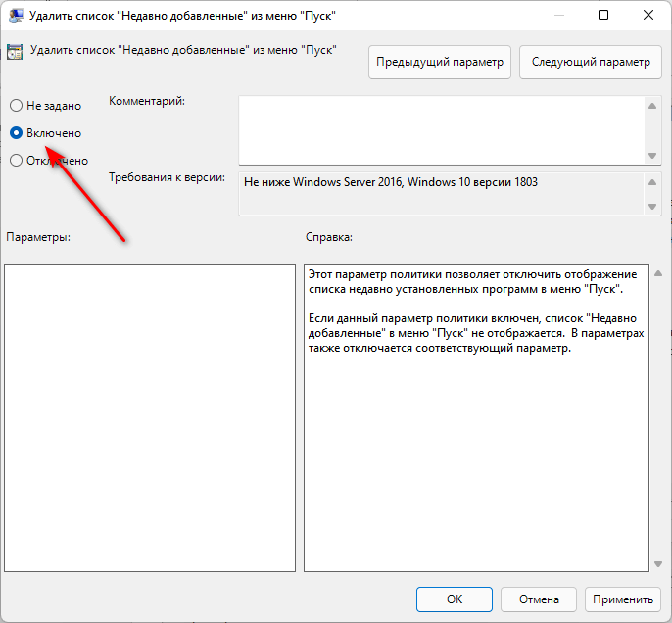
Task: Click down arrow of comment box scrollbar
Action: tap(652, 156)
